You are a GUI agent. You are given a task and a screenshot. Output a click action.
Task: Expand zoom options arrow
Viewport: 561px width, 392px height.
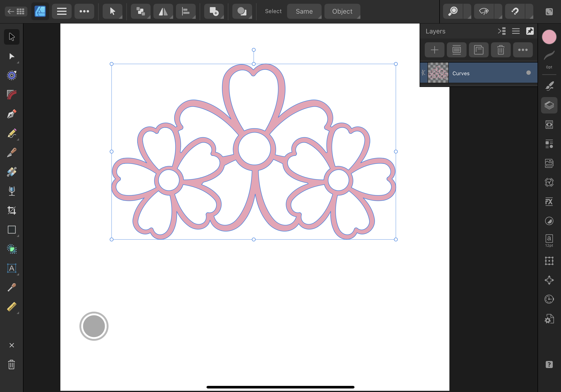click(467, 11)
